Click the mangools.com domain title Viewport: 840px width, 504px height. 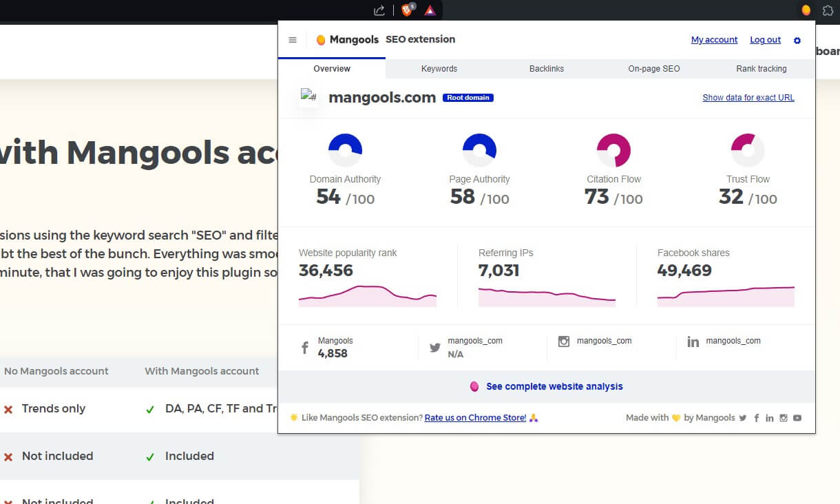coord(382,98)
